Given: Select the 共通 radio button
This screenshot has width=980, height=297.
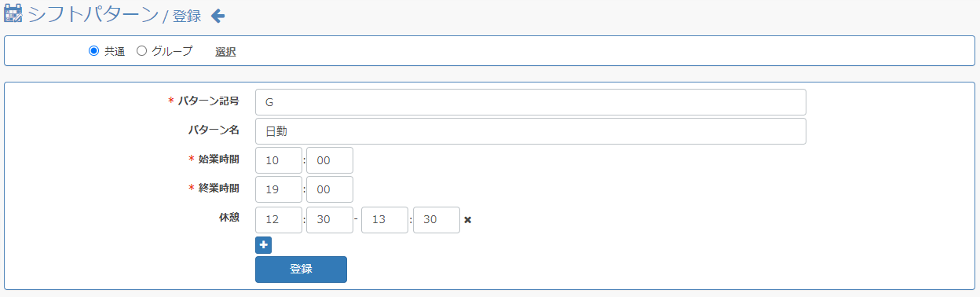Looking at the screenshot, I should (94, 51).
